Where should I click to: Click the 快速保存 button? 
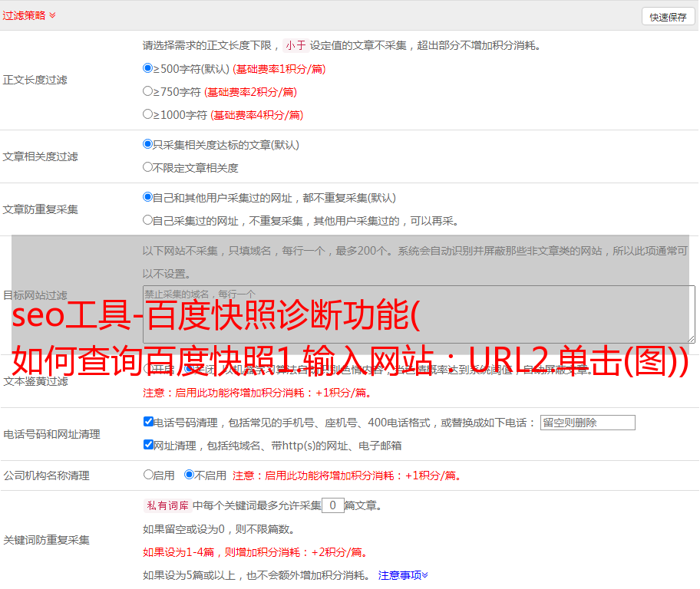pos(668,17)
